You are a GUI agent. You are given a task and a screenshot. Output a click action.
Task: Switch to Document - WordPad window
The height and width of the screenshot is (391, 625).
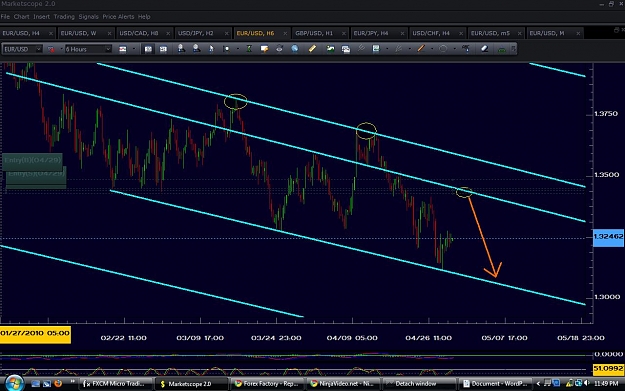pyautogui.click(x=494, y=384)
